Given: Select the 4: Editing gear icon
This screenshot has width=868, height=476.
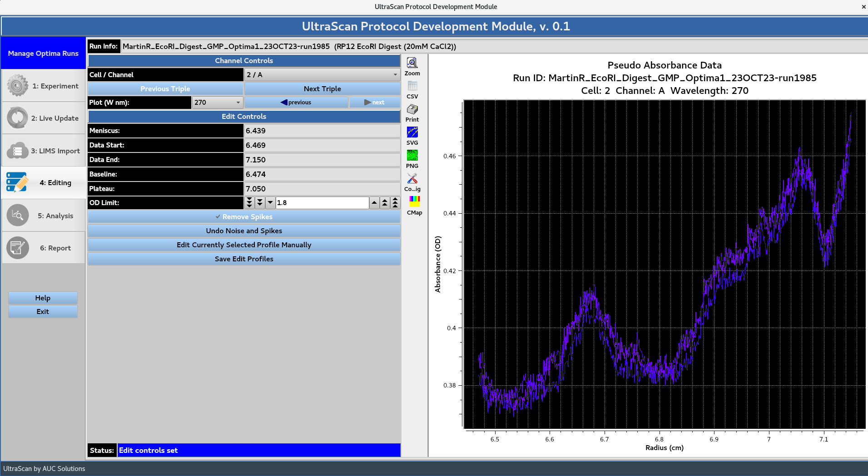Looking at the screenshot, I should point(17,182).
